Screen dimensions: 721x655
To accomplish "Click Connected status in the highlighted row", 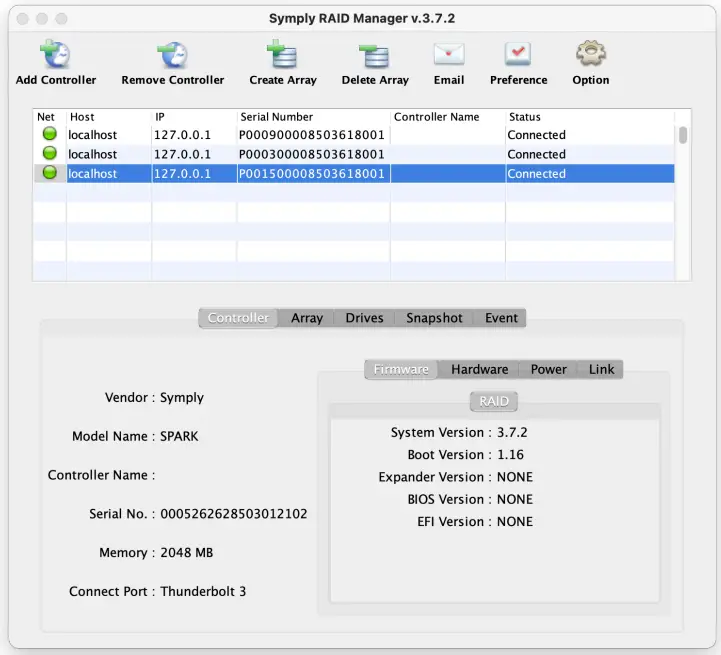I will click(x=536, y=173).
